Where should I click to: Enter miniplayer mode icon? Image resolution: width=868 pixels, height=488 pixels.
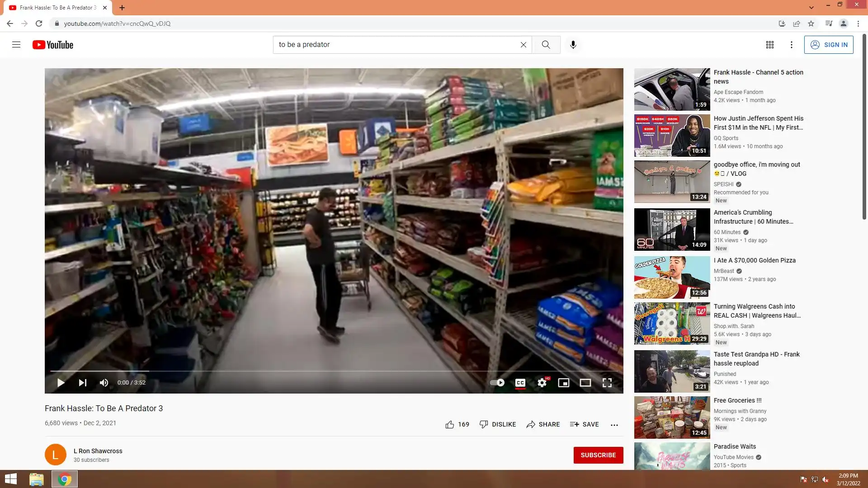(564, 383)
